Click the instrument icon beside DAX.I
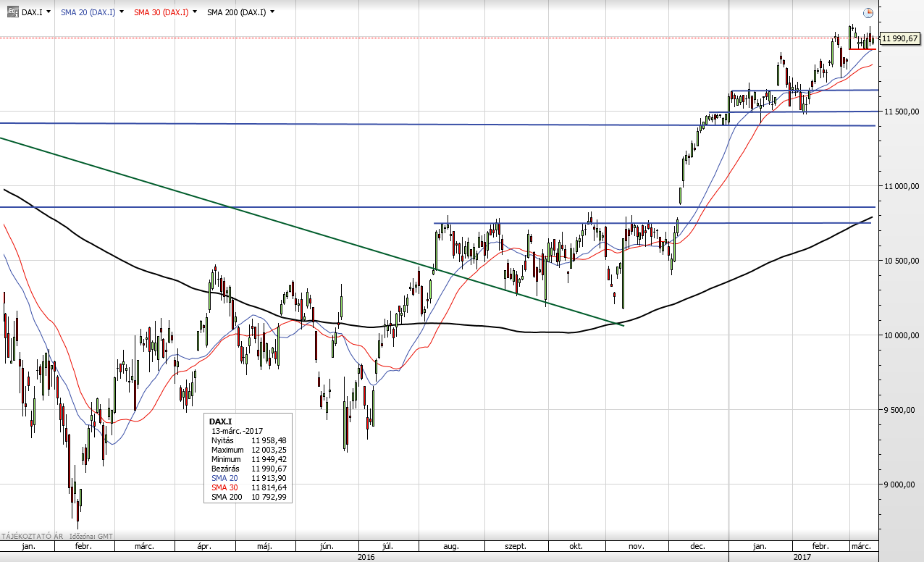Screen dimensions: 924x562 12,12
